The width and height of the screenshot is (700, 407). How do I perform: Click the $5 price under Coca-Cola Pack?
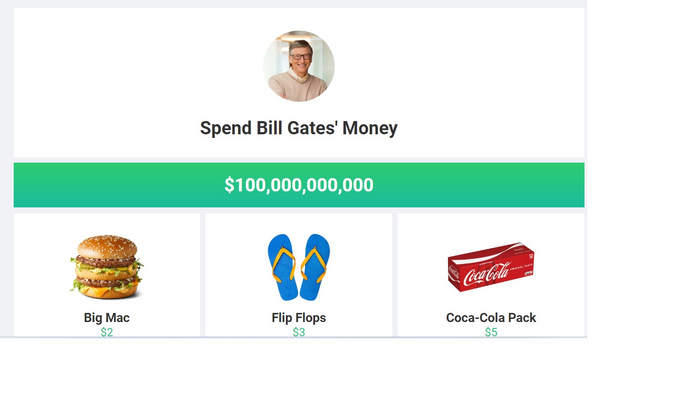(490, 332)
